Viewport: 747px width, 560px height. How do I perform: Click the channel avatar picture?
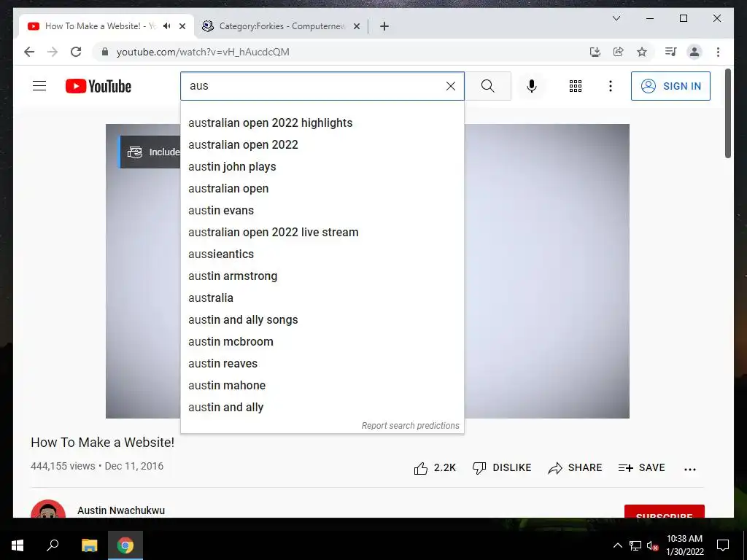pyautogui.click(x=48, y=509)
